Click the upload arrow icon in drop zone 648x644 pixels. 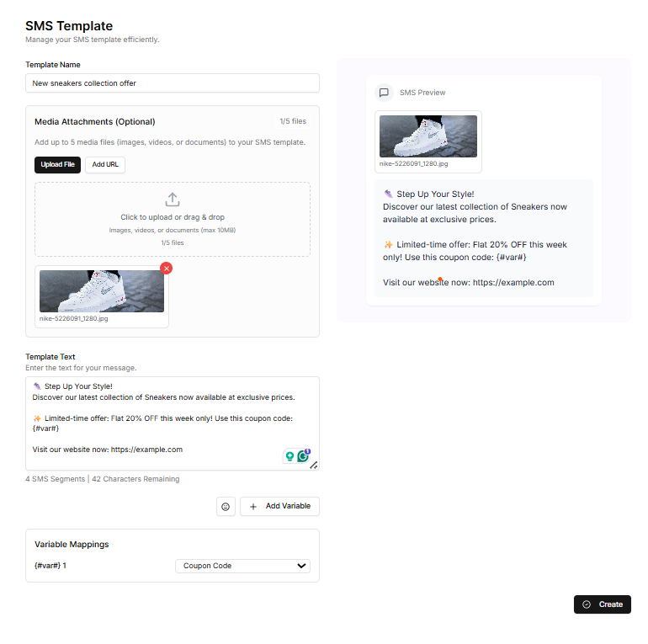[x=173, y=200]
